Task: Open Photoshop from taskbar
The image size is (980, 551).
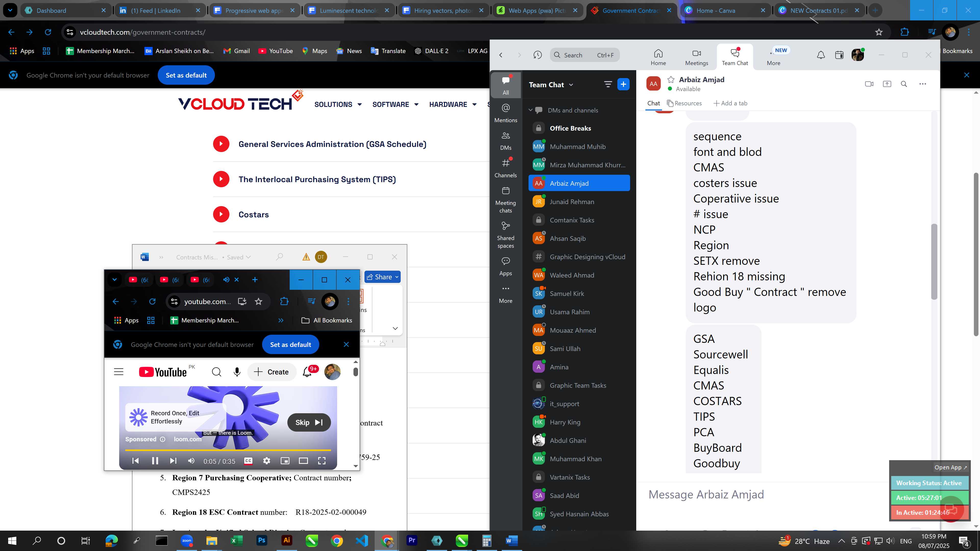Action: click(262, 540)
